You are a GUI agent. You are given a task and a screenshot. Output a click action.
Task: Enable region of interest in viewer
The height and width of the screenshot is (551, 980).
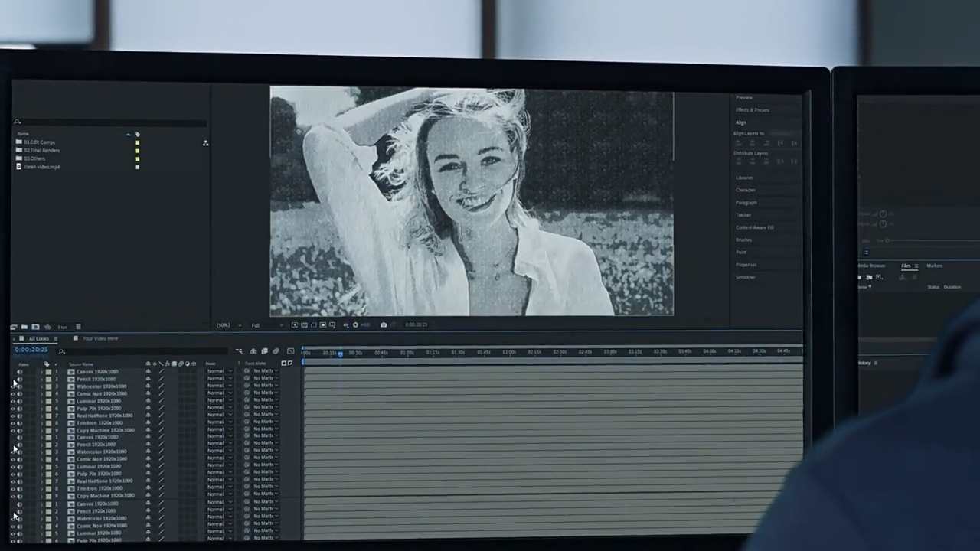(x=322, y=325)
